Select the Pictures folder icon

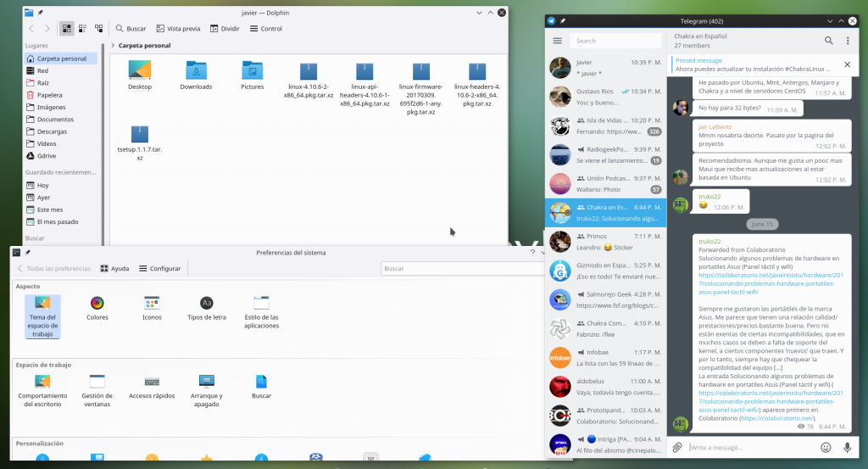click(x=253, y=75)
